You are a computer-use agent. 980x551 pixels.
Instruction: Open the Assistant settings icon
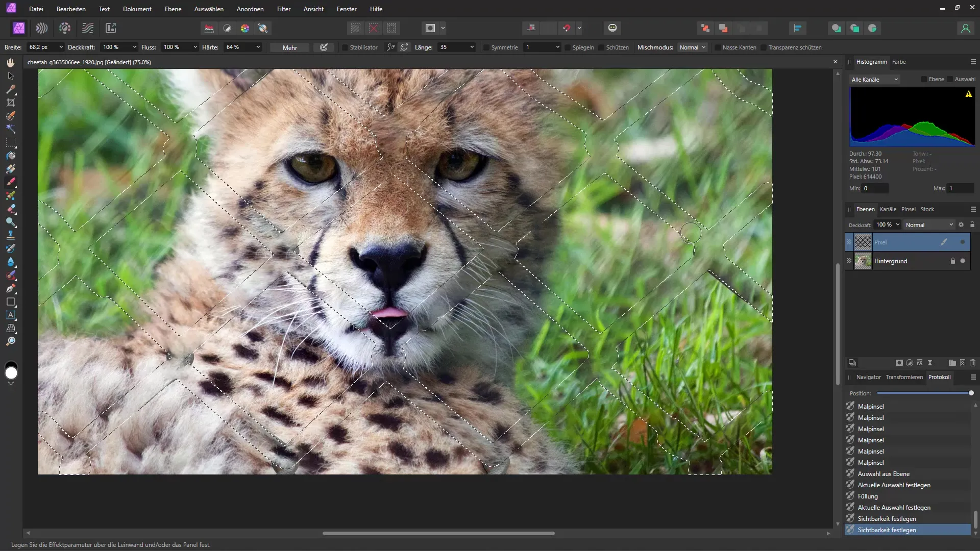[x=612, y=28]
